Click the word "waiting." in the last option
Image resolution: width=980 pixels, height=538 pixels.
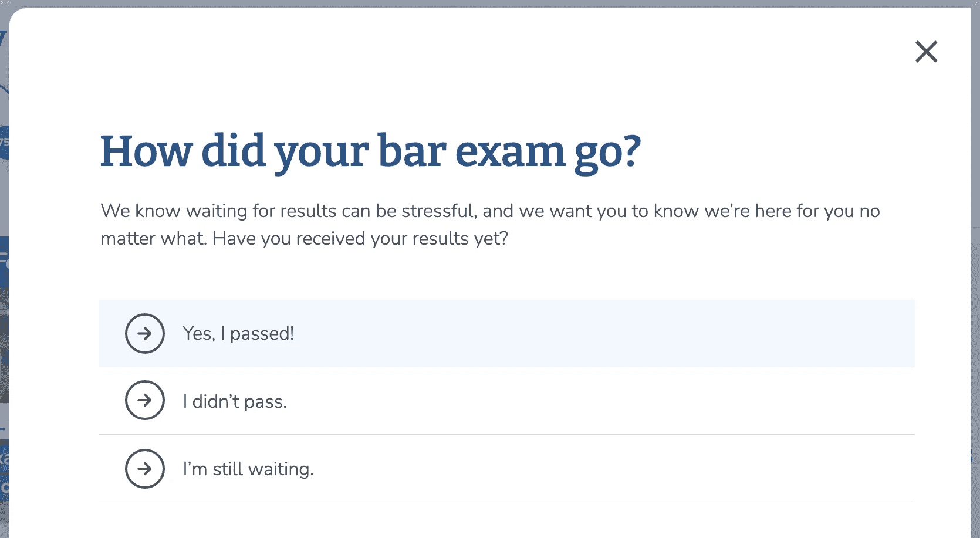[x=281, y=470]
